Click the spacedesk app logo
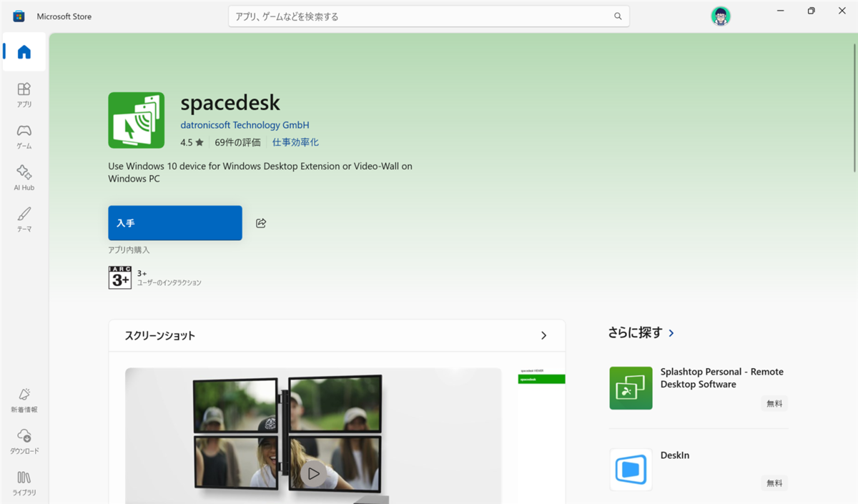Image resolution: width=858 pixels, height=504 pixels. [136, 120]
